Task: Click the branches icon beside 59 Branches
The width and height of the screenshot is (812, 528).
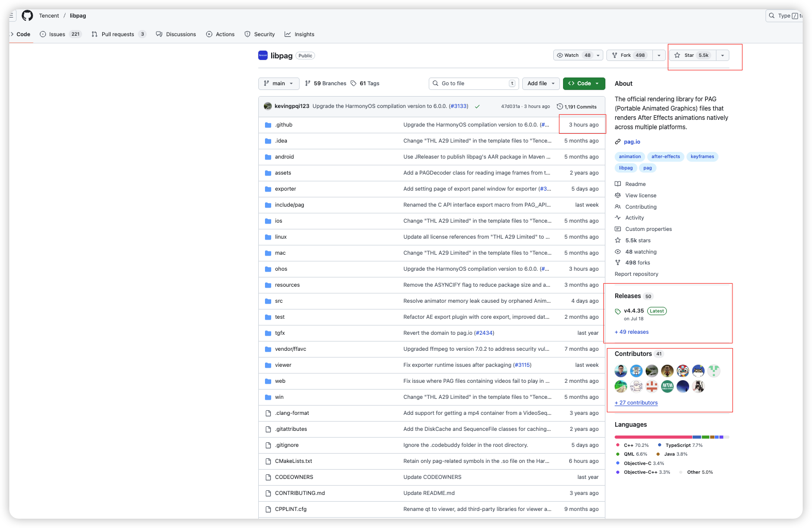Action: click(308, 83)
